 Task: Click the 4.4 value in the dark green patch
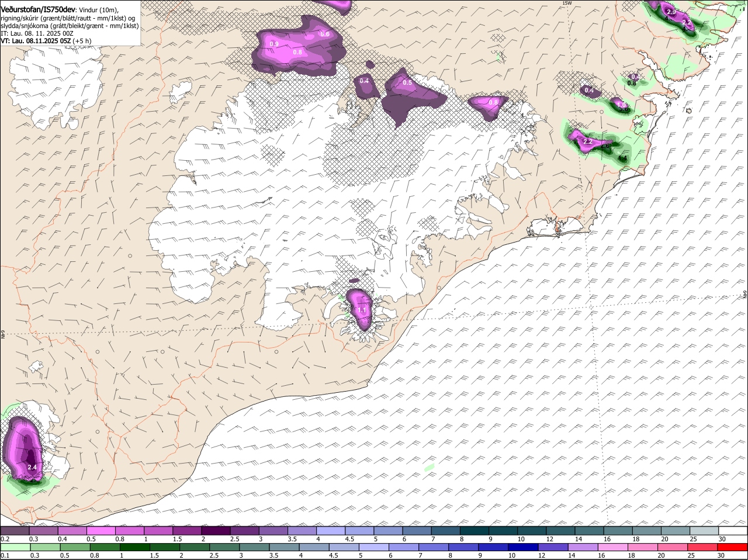point(622,158)
